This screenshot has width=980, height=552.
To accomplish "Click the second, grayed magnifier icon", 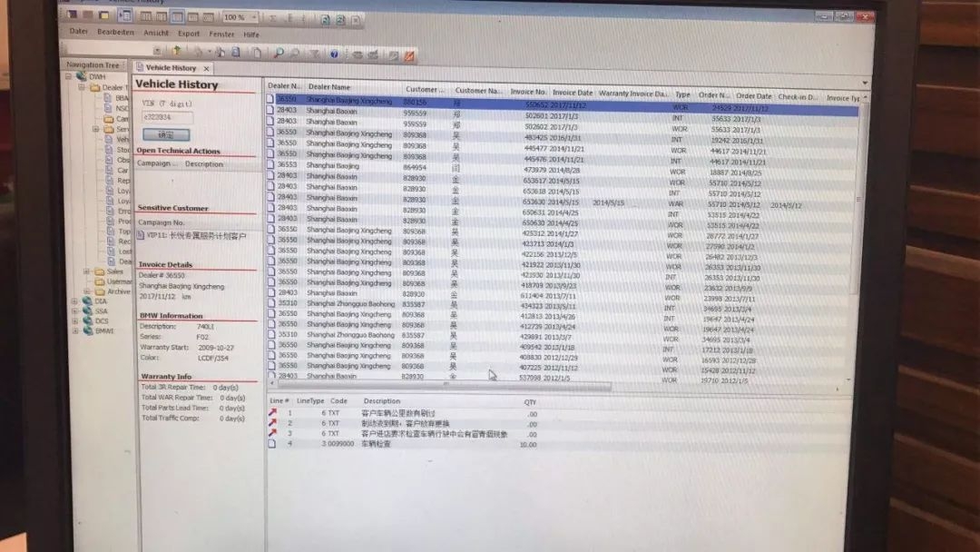I will tap(295, 54).
